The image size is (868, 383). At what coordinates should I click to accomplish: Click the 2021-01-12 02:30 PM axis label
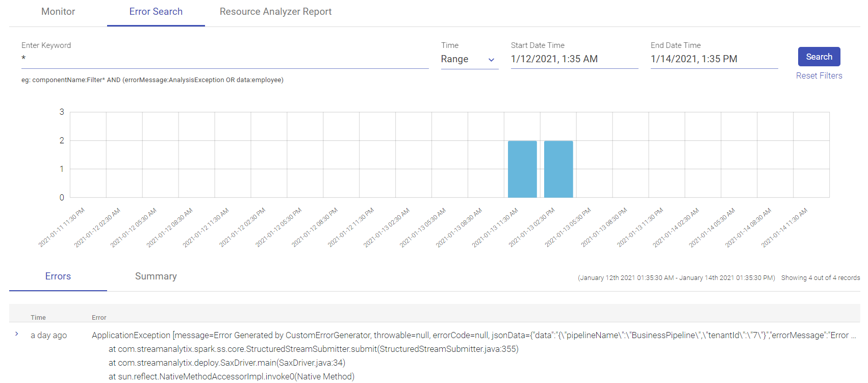(242, 228)
